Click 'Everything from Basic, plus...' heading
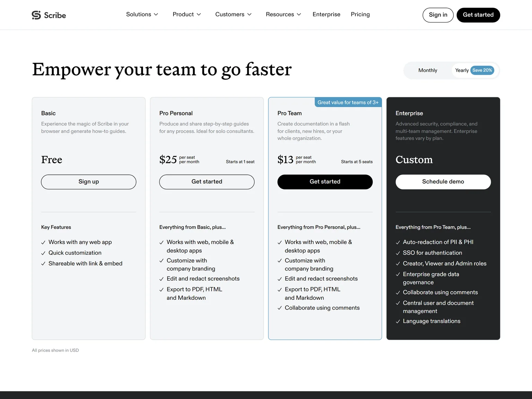Image resolution: width=532 pixels, height=399 pixels. click(193, 227)
